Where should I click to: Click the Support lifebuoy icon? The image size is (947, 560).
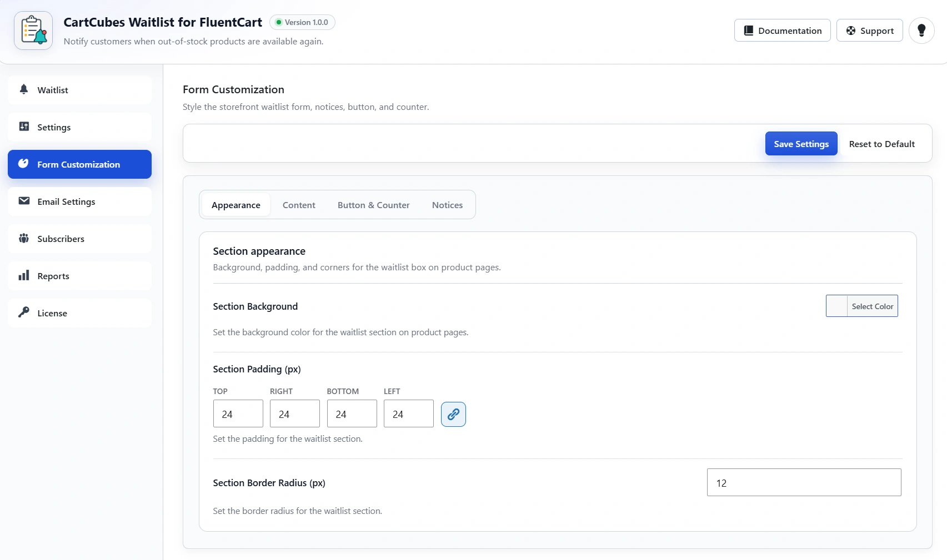coord(851,31)
